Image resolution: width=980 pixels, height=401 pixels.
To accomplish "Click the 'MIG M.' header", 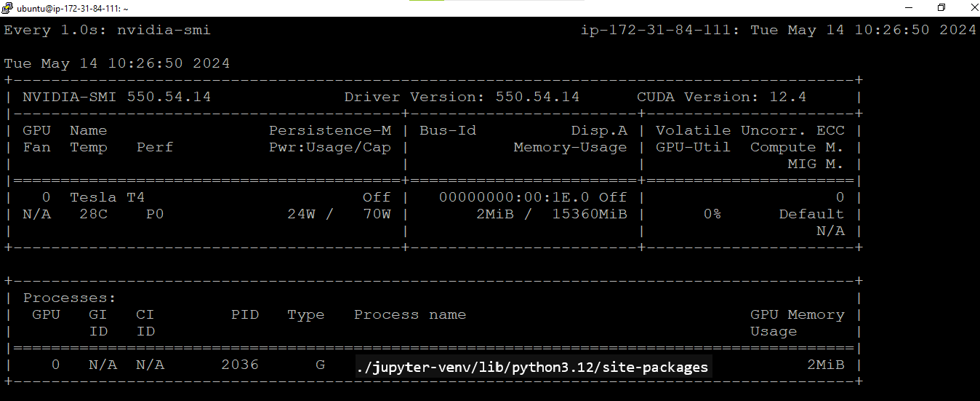I will (816, 164).
